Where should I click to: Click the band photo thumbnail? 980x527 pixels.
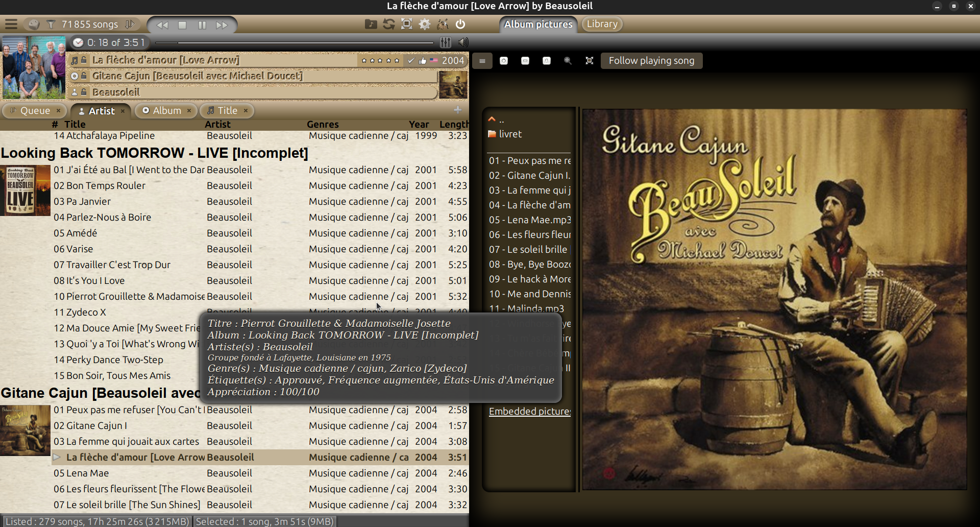34,67
